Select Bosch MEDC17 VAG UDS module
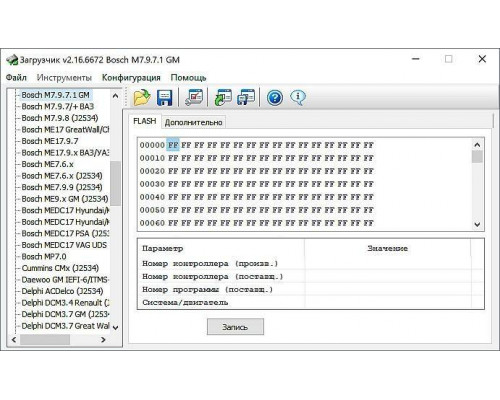This screenshot has width=500, height=400. (64, 245)
